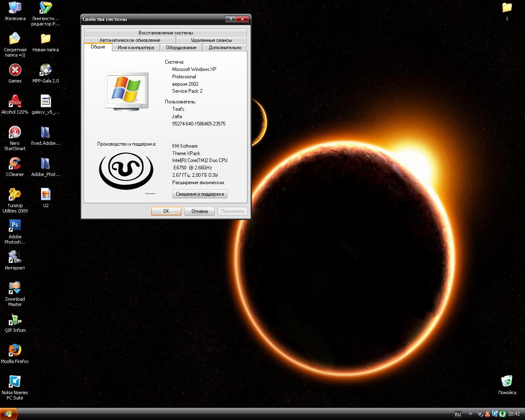This screenshot has height=420, width=525.
Task: Switch to the Оборудование tab
Action: click(x=181, y=48)
